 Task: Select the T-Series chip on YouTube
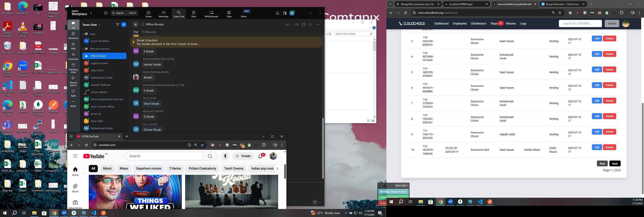(x=175, y=169)
